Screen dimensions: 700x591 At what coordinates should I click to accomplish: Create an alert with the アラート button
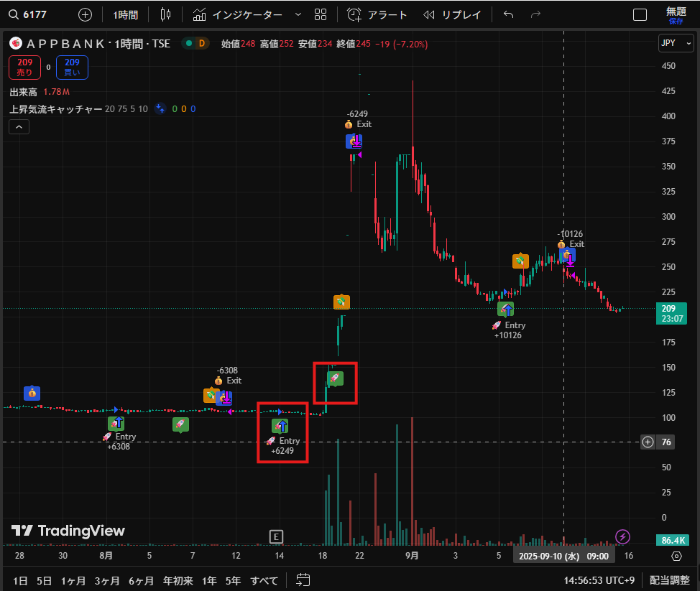point(377,14)
